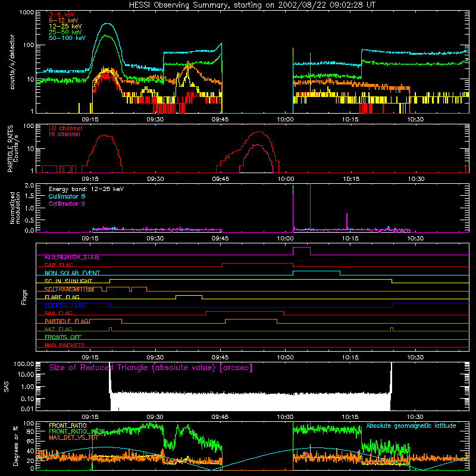Click the Absolute geomagnetic latitude label
The image size is (476, 476).
click(x=411, y=425)
